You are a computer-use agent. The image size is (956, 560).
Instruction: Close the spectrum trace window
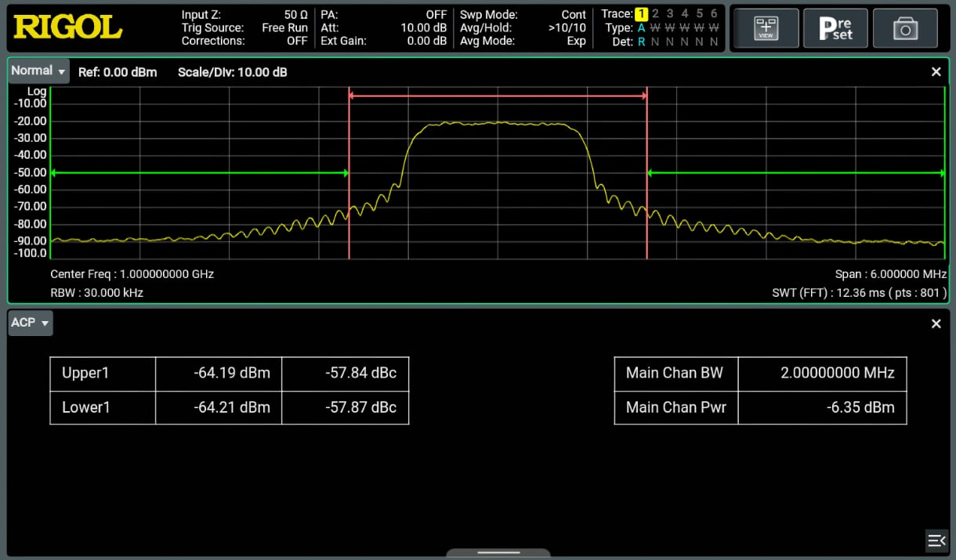pyautogui.click(x=936, y=72)
